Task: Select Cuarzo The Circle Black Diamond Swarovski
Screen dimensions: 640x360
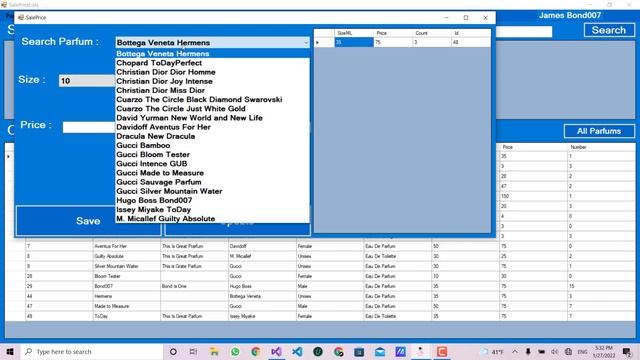Action: click(212, 100)
